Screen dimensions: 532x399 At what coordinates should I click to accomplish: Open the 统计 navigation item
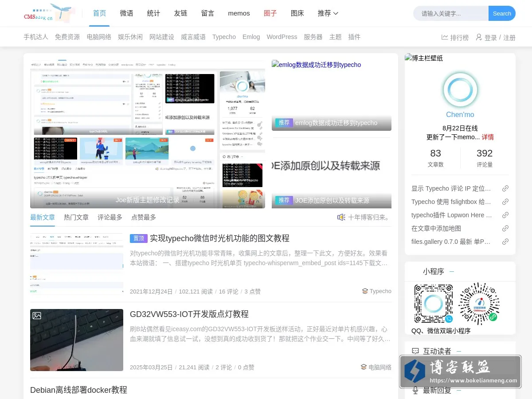pyautogui.click(x=153, y=13)
